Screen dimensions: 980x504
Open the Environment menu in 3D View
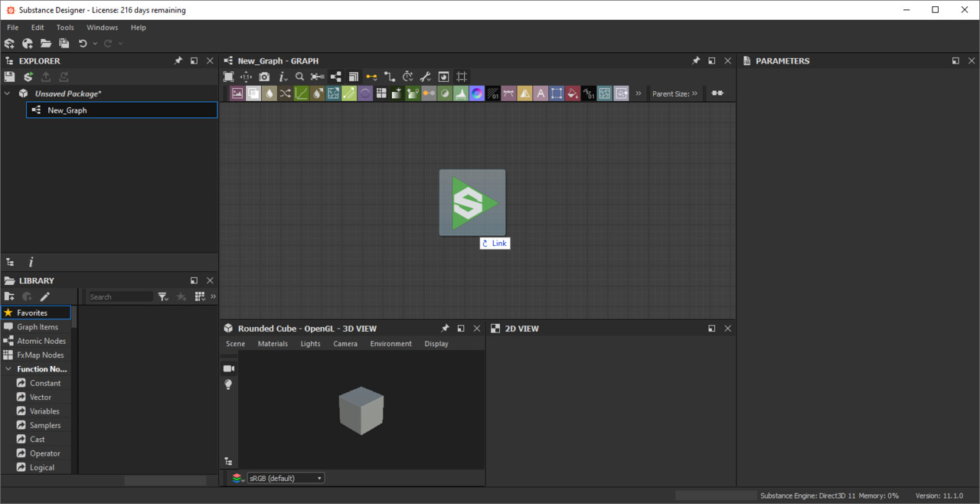click(x=391, y=344)
